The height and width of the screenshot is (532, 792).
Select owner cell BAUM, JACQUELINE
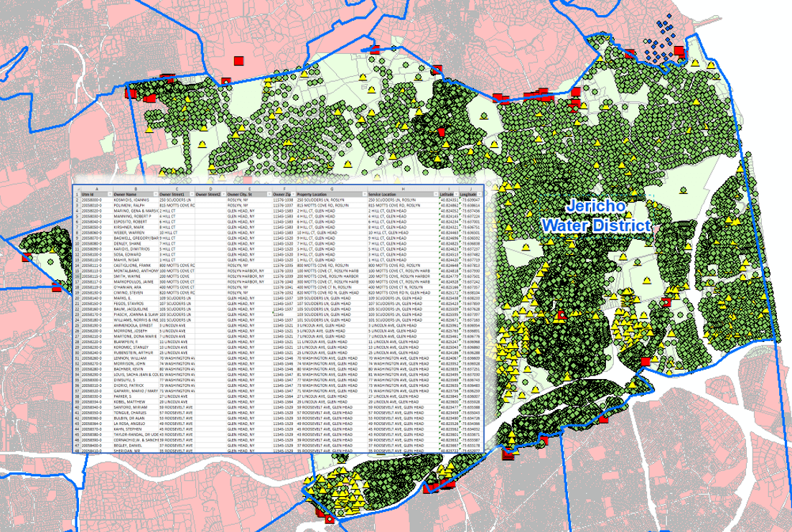(136, 309)
